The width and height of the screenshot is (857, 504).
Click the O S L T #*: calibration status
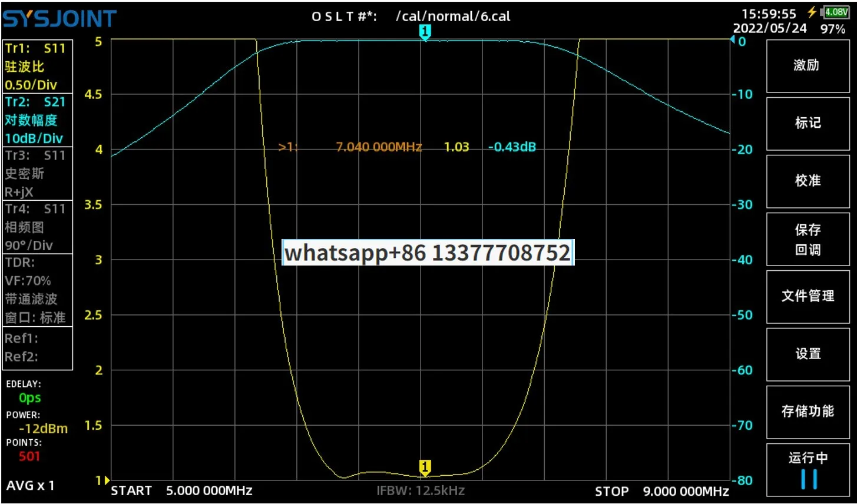click(x=344, y=16)
